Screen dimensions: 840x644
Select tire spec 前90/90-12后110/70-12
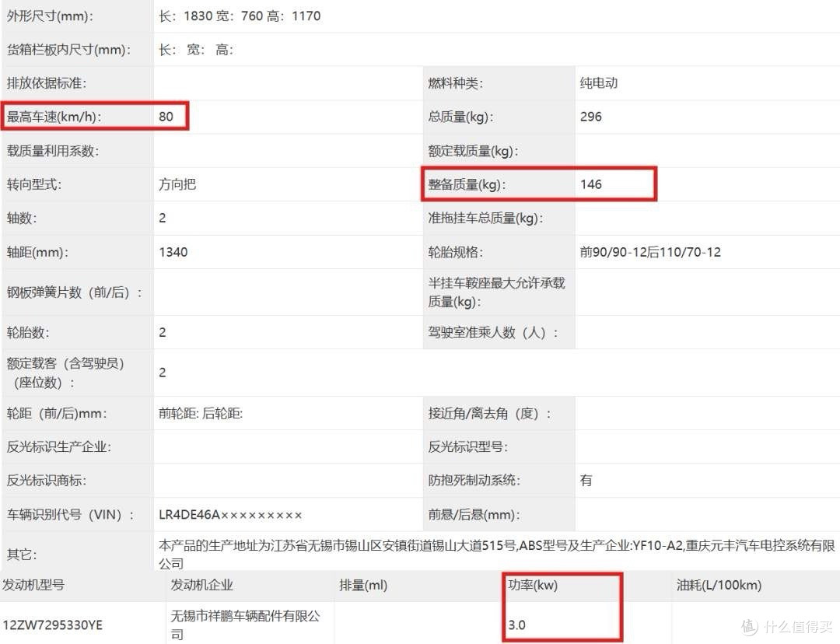pos(650,252)
